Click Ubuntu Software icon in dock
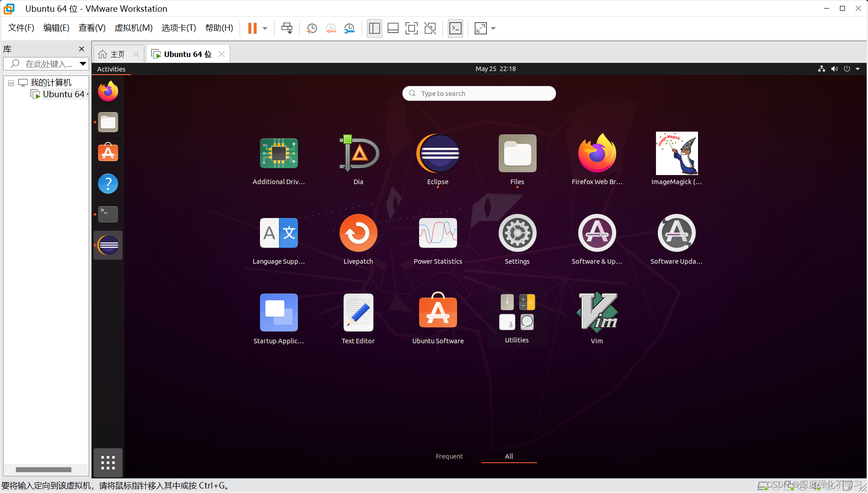This screenshot has height=493, width=868. pos(108,153)
